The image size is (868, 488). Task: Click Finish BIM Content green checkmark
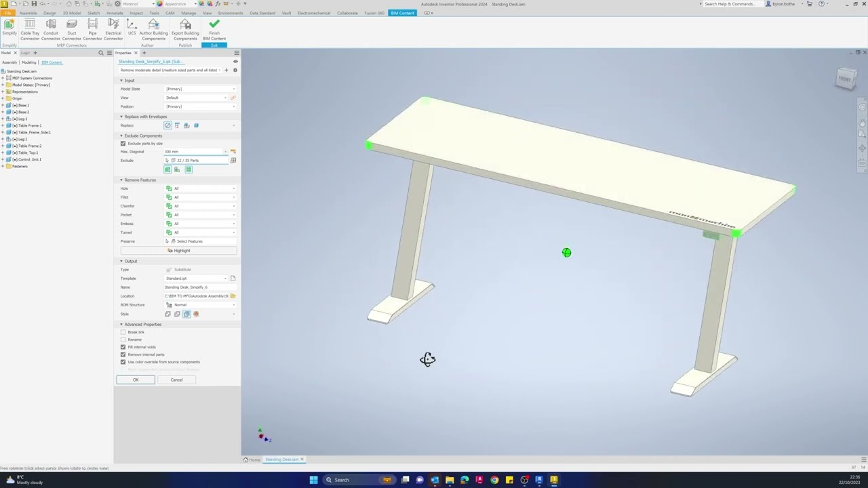[214, 30]
